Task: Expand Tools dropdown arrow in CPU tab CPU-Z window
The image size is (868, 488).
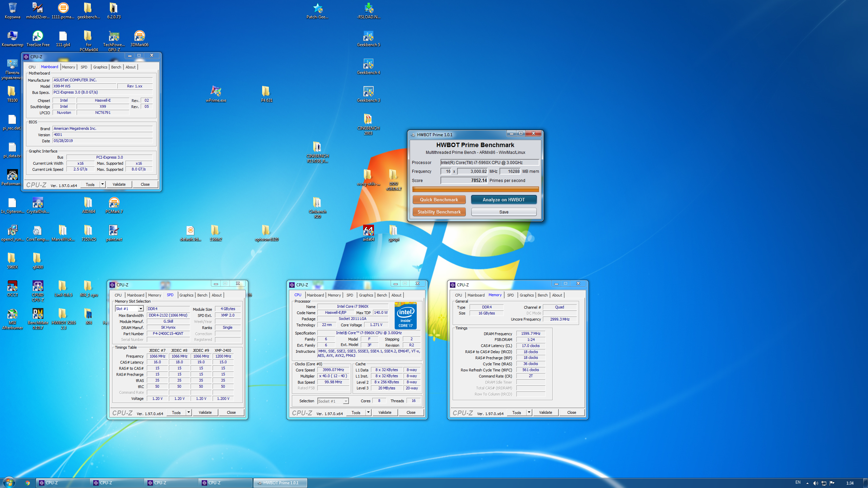Action: [x=368, y=412]
